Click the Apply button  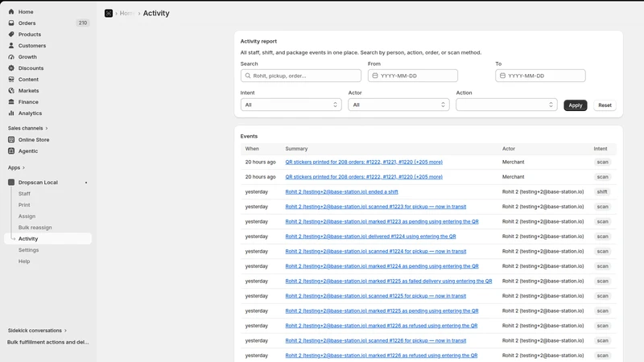pyautogui.click(x=575, y=105)
